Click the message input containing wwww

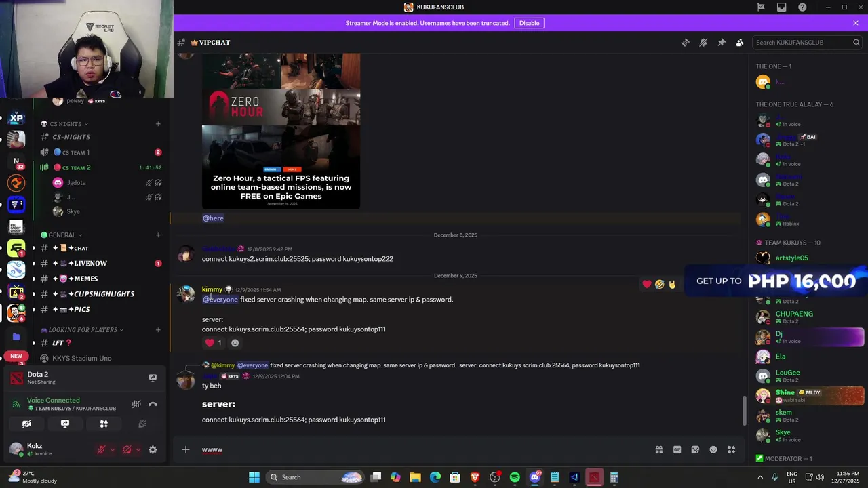[x=424, y=449]
